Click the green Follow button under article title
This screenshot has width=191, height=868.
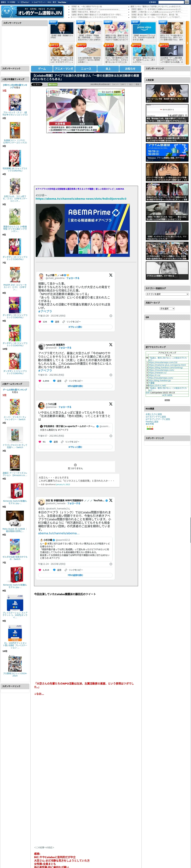(53, 85)
